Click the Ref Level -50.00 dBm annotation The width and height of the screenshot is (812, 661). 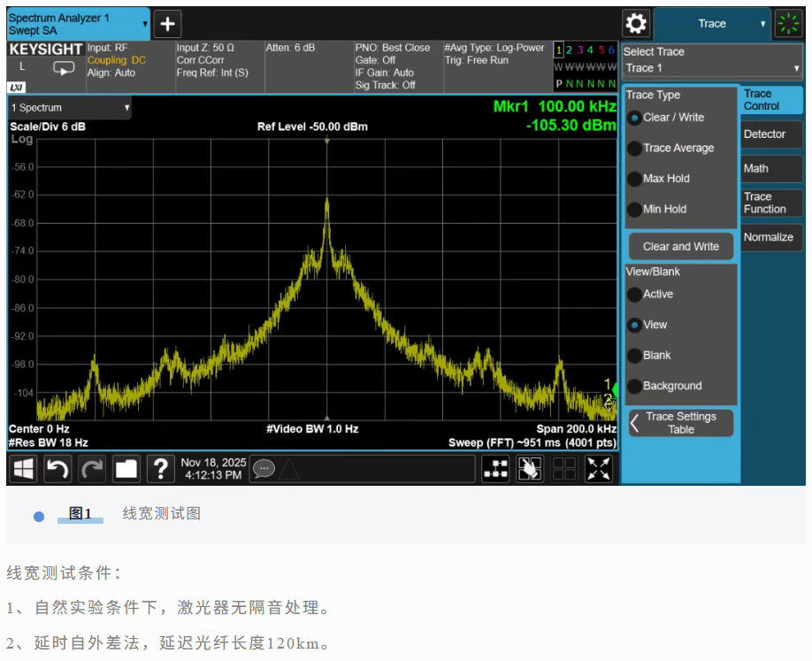click(312, 127)
